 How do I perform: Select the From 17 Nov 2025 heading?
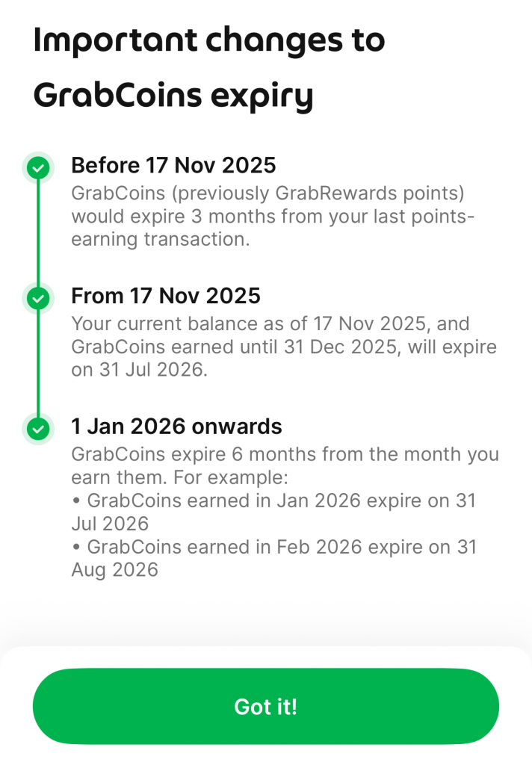pyautogui.click(x=166, y=296)
